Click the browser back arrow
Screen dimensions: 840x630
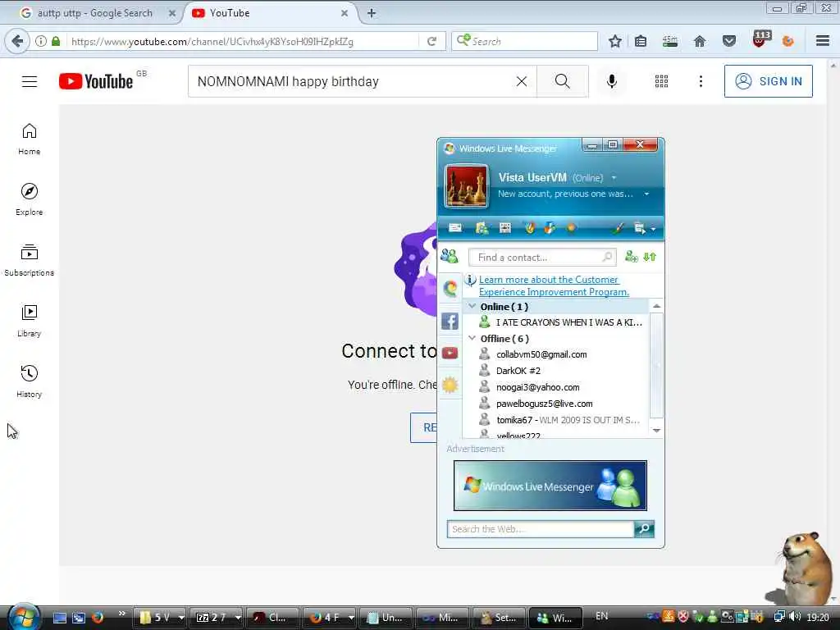click(x=17, y=41)
